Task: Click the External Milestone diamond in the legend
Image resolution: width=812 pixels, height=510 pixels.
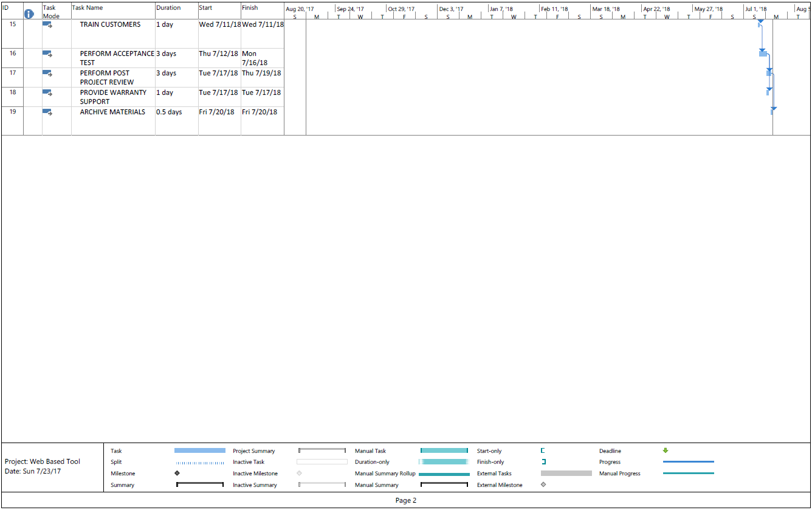Action: click(543, 484)
